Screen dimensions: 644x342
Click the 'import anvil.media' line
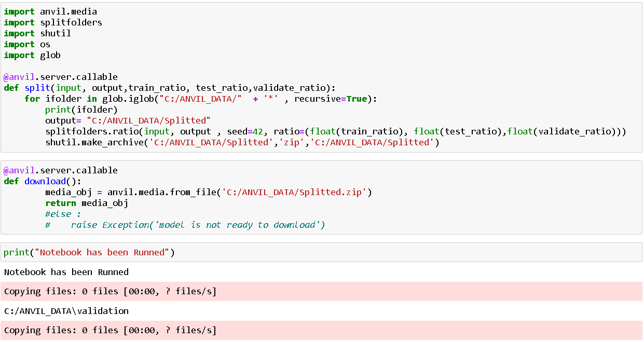(50, 11)
